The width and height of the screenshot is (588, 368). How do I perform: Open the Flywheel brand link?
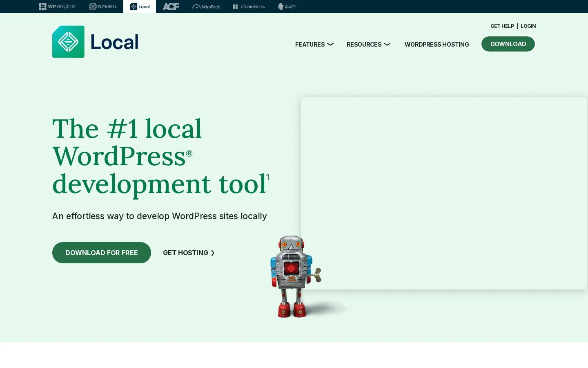tap(103, 7)
